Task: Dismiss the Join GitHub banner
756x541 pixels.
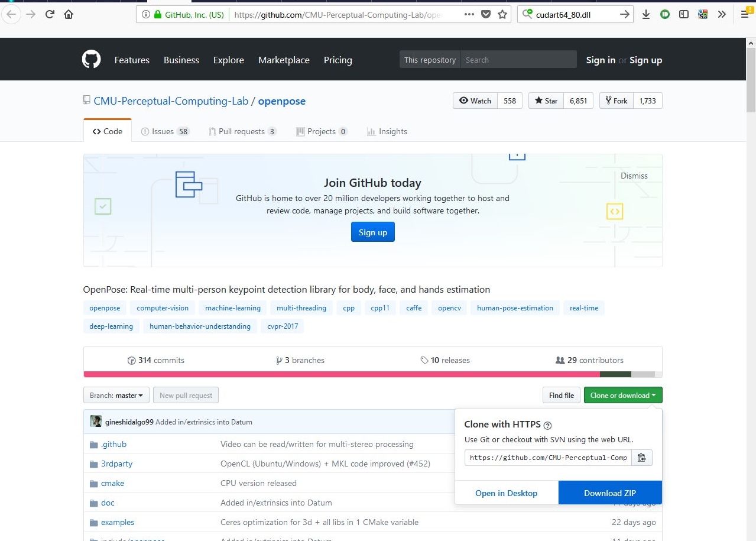Action: (634, 176)
